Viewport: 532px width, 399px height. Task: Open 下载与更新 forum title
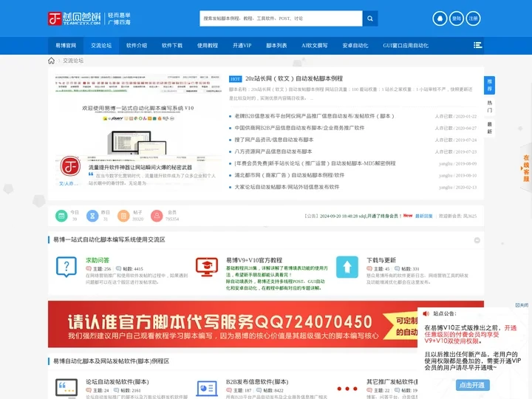click(x=381, y=260)
